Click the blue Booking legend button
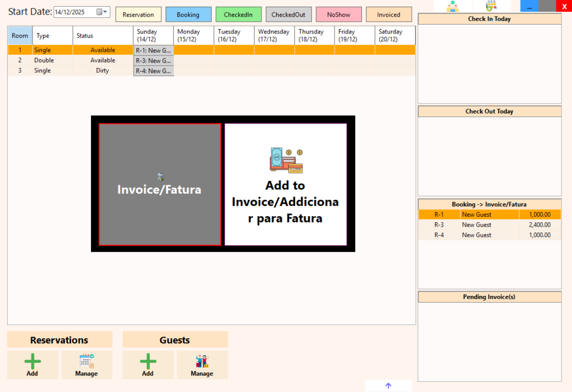The image size is (572, 392). click(x=188, y=15)
